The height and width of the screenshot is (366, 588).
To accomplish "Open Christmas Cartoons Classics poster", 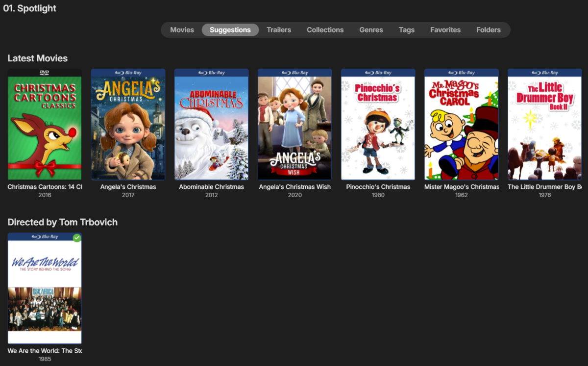I will (45, 125).
